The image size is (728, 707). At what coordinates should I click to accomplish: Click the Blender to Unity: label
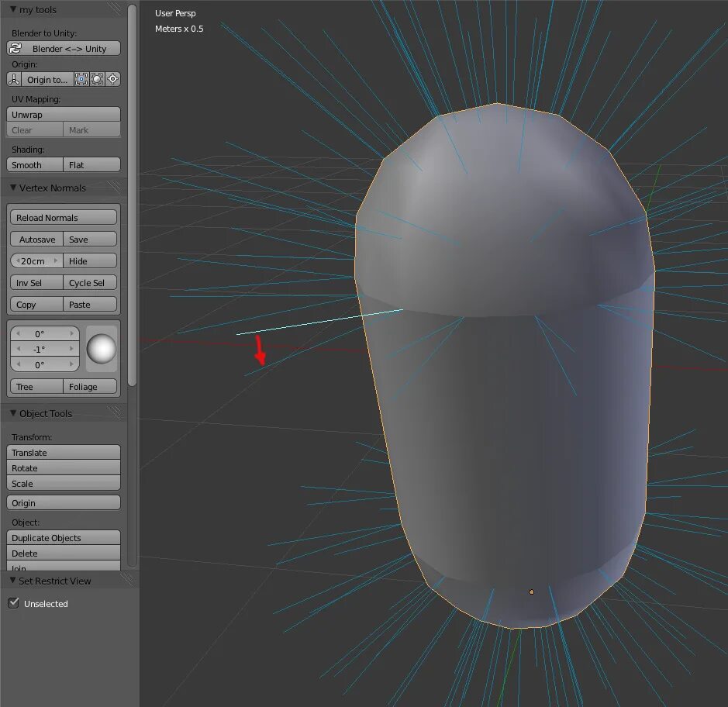coord(44,33)
